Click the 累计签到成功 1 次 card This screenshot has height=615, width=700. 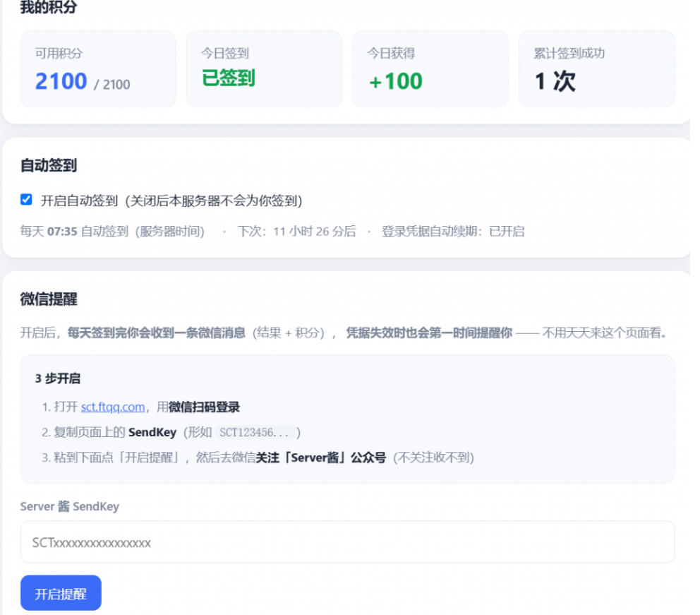596,69
